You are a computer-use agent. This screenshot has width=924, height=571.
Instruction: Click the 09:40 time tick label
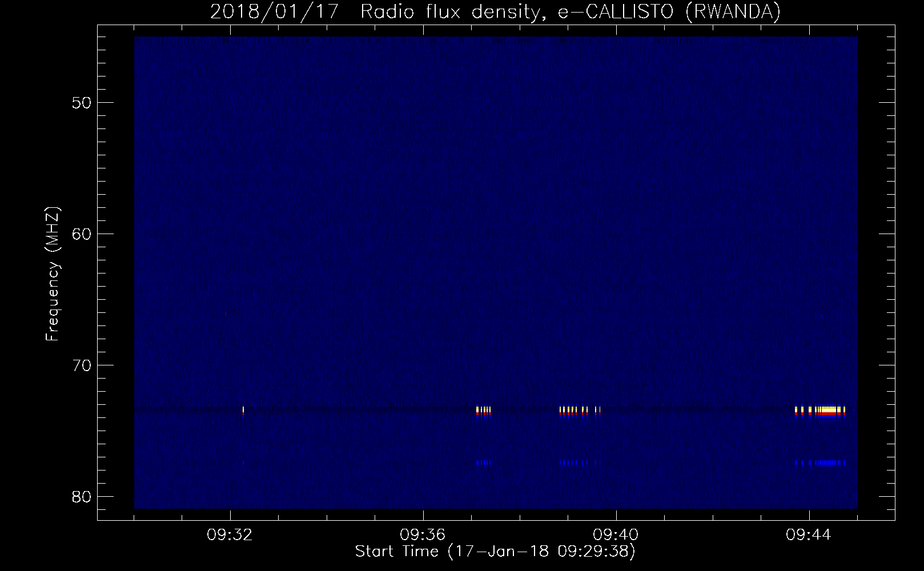pos(616,535)
